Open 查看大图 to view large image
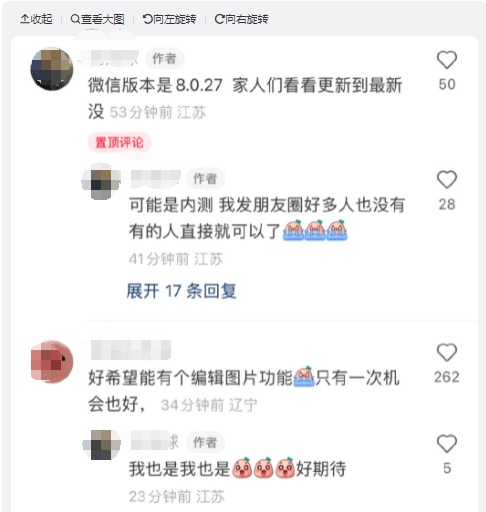This screenshot has width=486, height=512. coord(97,19)
